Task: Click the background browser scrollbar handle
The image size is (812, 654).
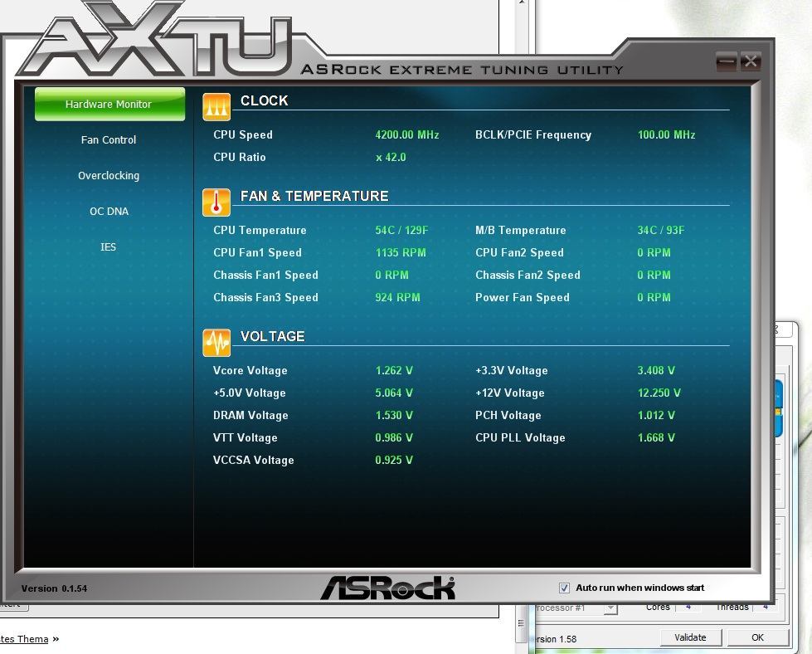Action: point(521,623)
